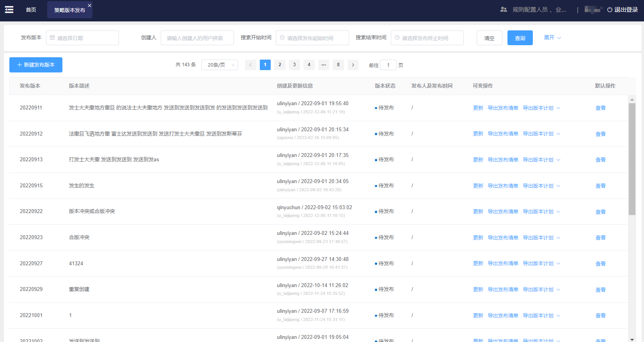Close the 策略版本发布 tab

[89, 5]
